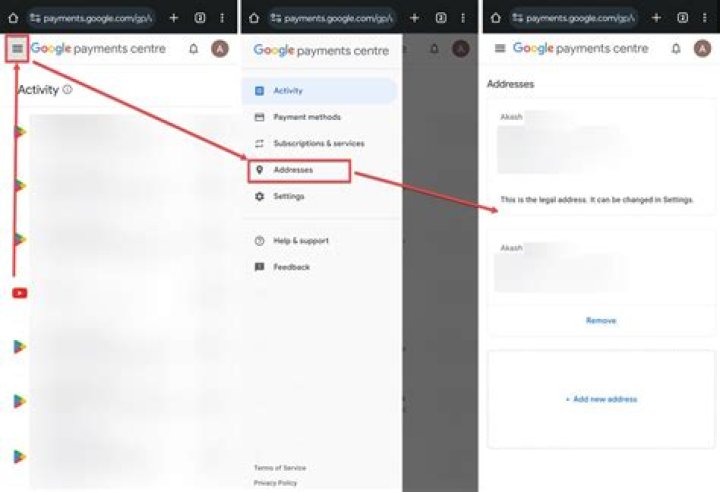This screenshot has width=720, height=492.
Task: Click the red YouTube icon in activity list
Action: [19, 293]
